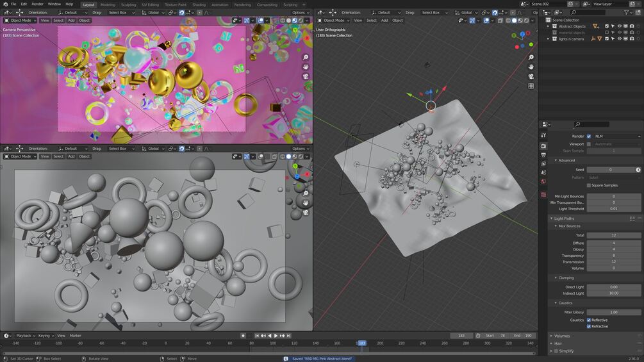Click zoom magnifier in orthographic viewport
Screen dimensions: 644x362
531,57
